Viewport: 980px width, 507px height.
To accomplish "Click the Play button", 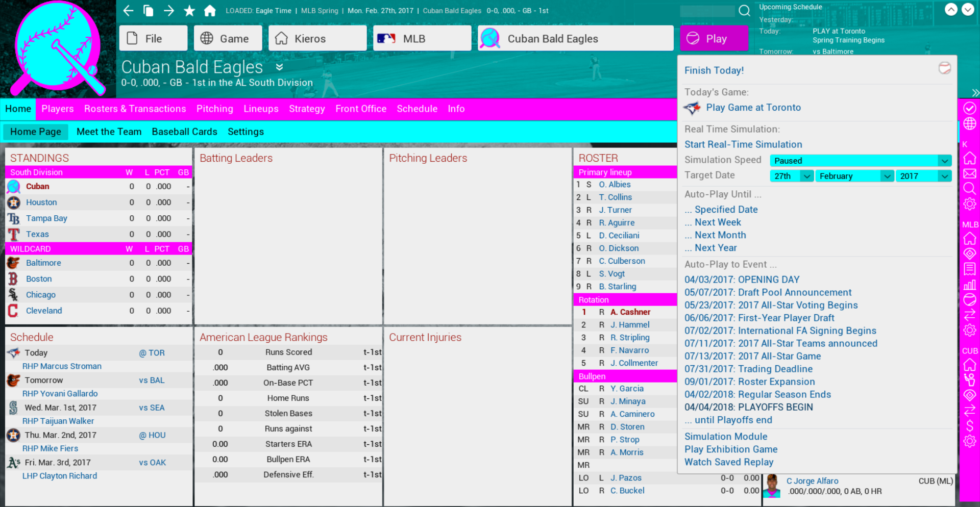I will pos(714,38).
